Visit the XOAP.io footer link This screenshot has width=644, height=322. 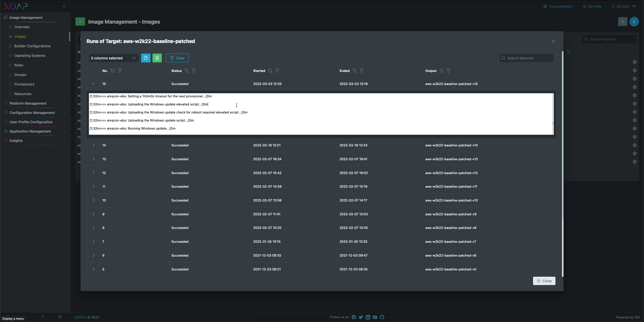[x=80, y=317]
